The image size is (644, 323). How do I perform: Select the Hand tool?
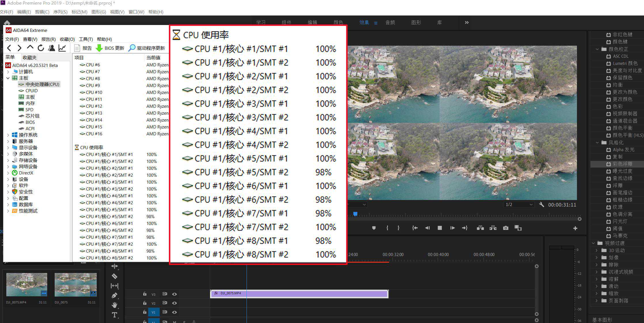click(x=114, y=305)
